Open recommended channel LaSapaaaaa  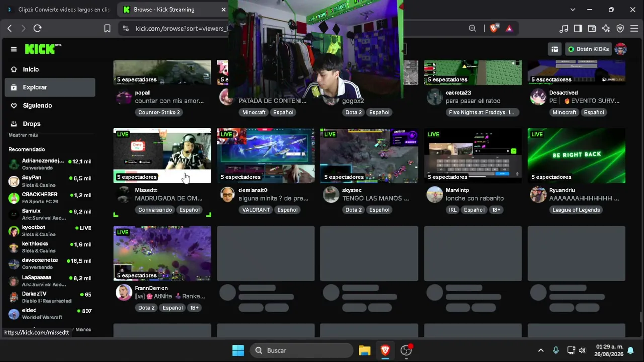(50, 281)
